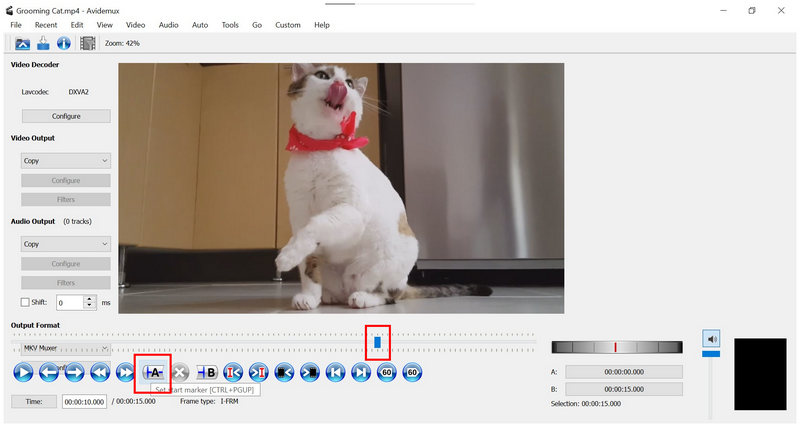The image size is (800, 427).
Task: Click the Selection: 00:00:15.000 text
Action: [x=586, y=404]
